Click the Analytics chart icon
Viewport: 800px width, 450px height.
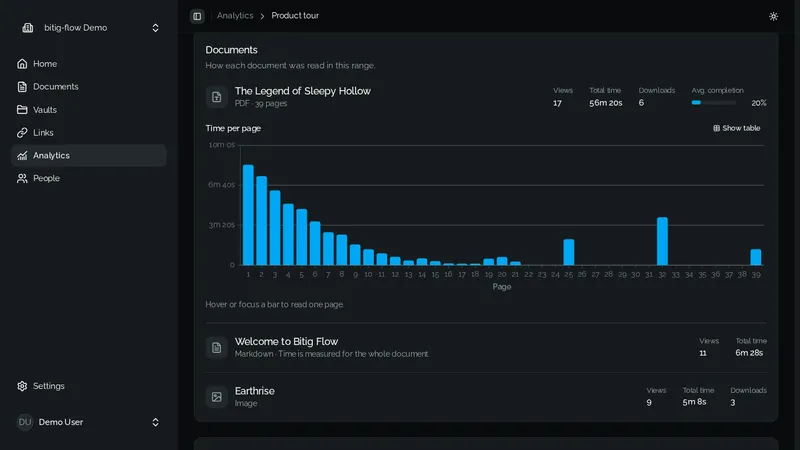(22, 156)
